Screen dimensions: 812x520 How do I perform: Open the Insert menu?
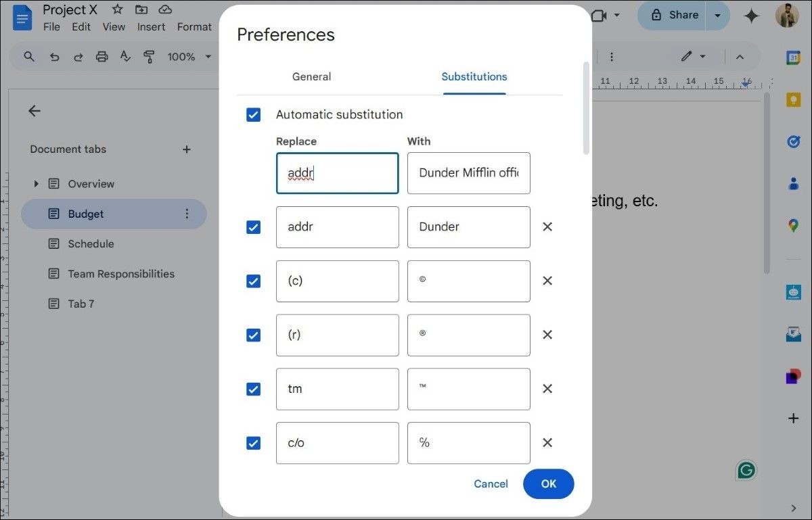pyautogui.click(x=151, y=27)
